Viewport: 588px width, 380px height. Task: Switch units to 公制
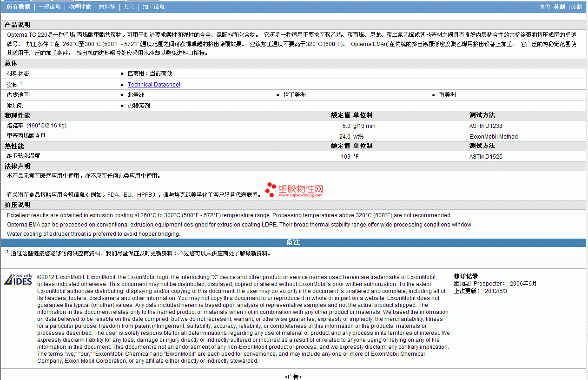tap(576, 7)
